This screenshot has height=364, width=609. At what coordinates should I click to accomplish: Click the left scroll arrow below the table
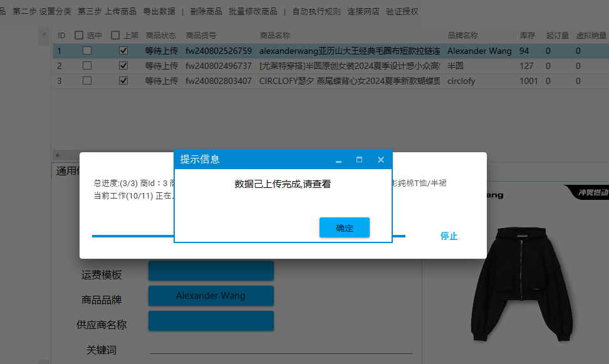tap(58, 155)
